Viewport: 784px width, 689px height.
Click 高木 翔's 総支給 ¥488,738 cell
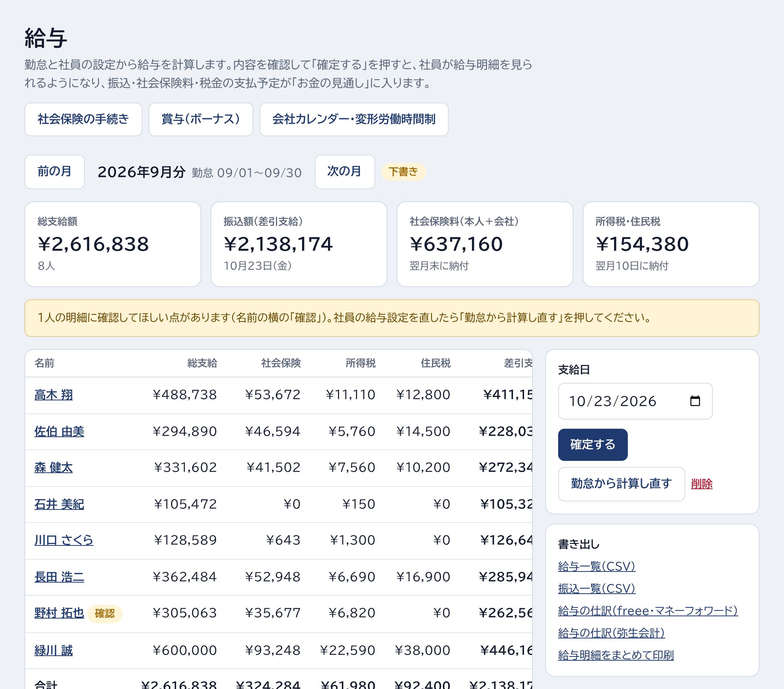click(x=185, y=395)
